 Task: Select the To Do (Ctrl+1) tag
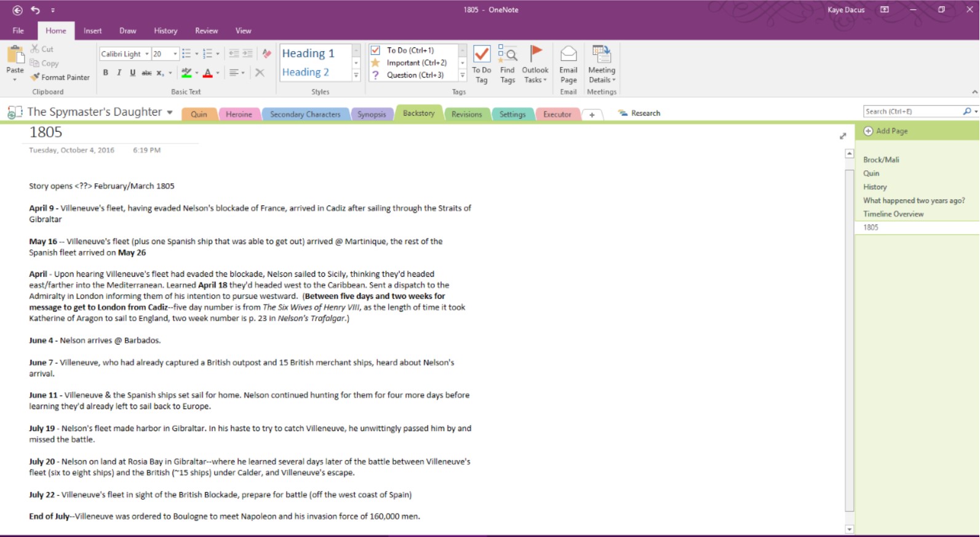[x=410, y=50]
